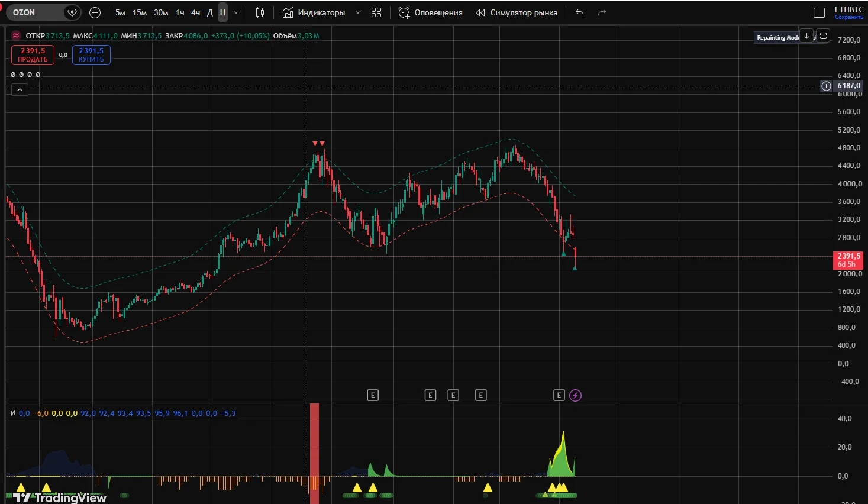The width and height of the screenshot is (868, 504).
Task: Click the red ПРОДАТЬ sell button
Action: 33,55
